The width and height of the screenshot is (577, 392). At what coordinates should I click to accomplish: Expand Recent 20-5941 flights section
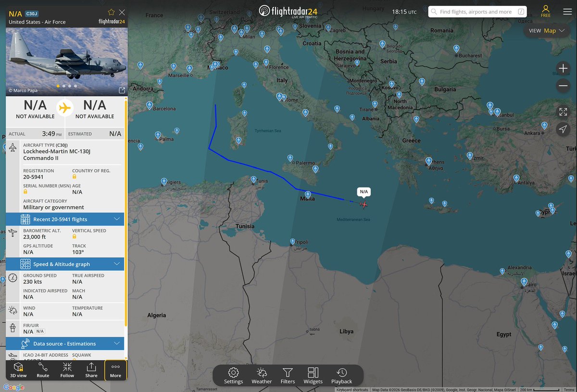point(65,219)
